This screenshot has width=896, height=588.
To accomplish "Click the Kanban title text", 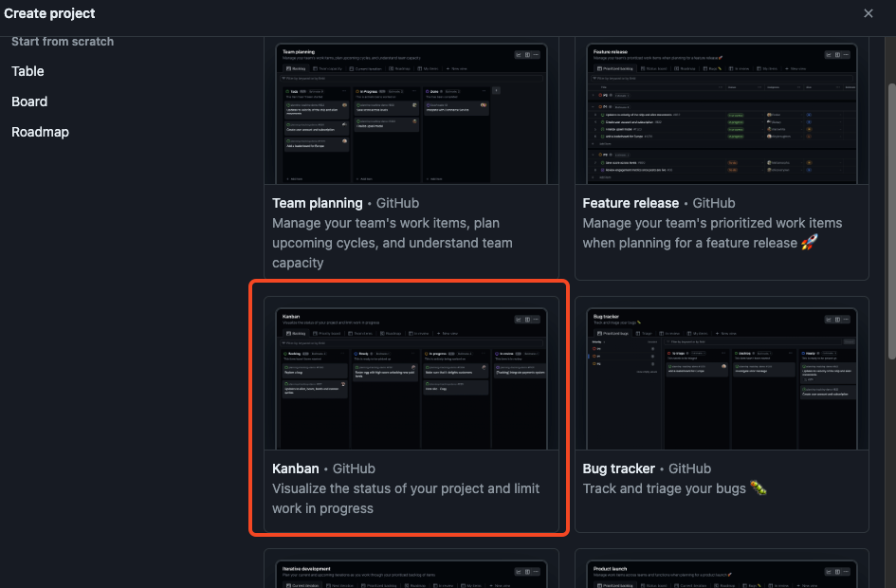I will pos(296,469).
